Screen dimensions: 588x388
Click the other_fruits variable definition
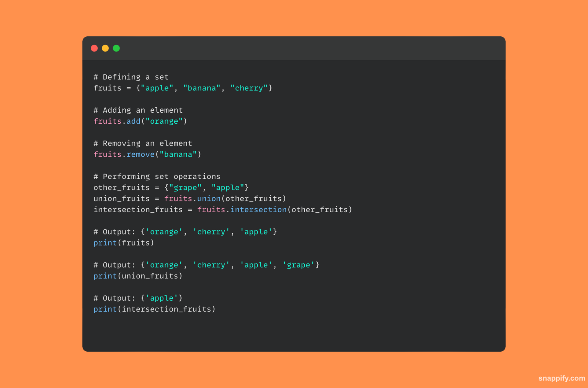pos(121,187)
